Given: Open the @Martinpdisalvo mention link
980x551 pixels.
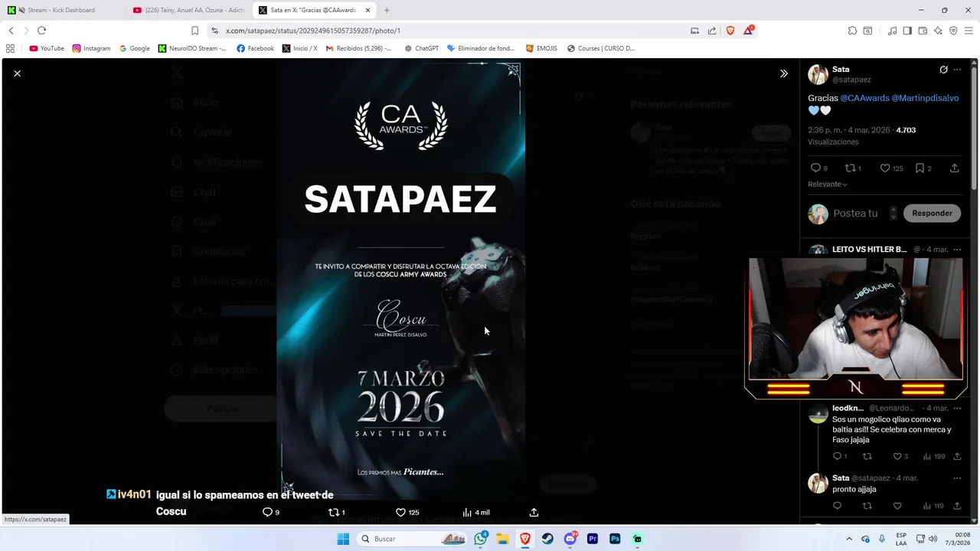Looking at the screenshot, I should tap(925, 98).
